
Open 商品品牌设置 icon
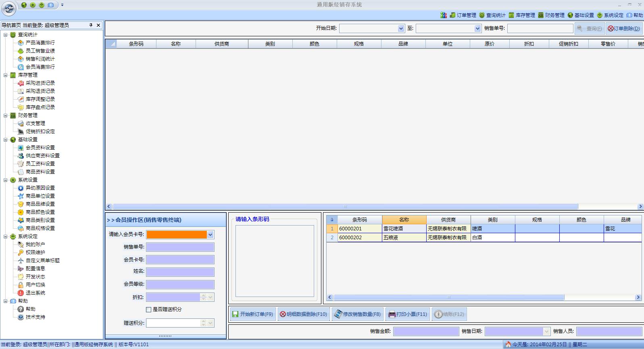[21, 204]
